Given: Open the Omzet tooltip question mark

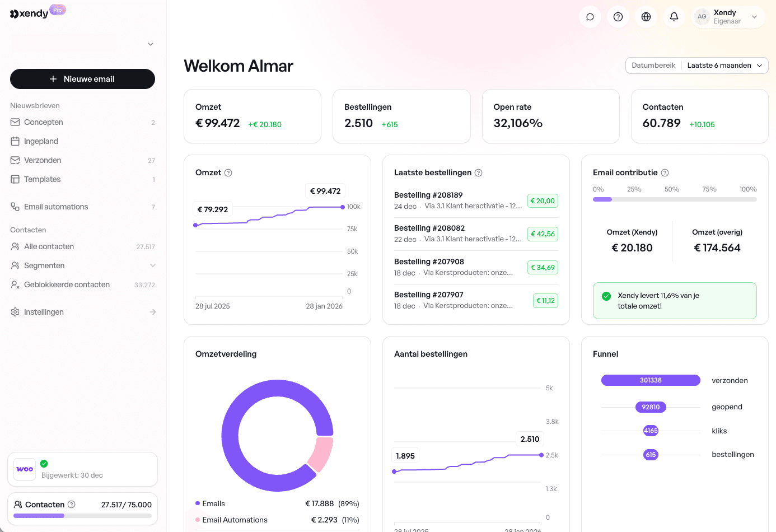Looking at the screenshot, I should pos(228,172).
